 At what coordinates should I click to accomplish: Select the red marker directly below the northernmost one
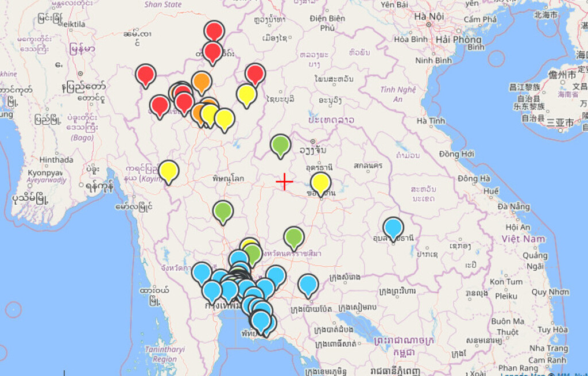(212, 52)
